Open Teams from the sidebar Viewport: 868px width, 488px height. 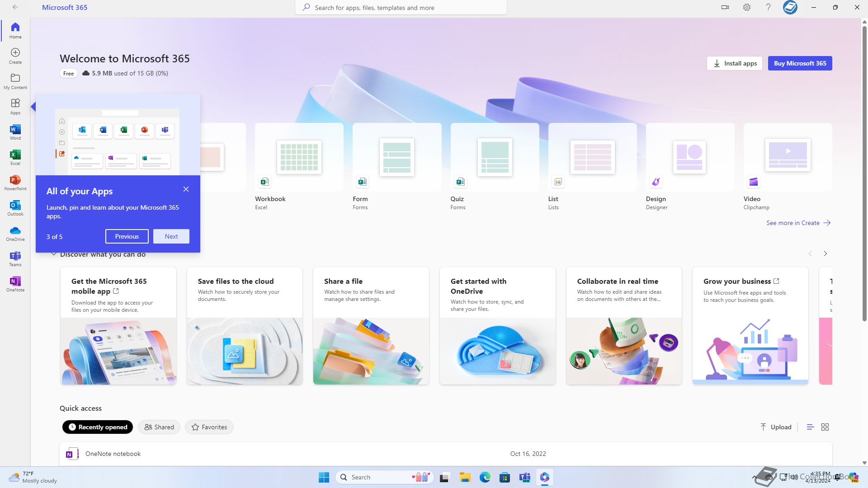click(x=15, y=258)
